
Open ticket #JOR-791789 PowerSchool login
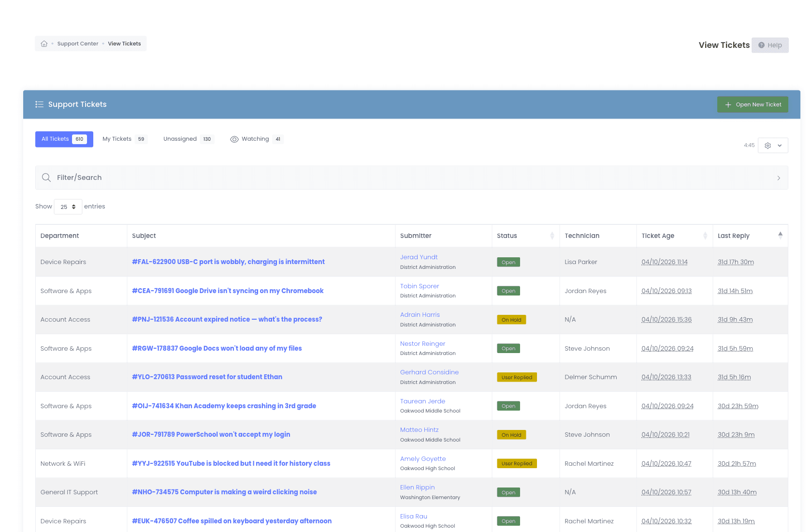(211, 434)
